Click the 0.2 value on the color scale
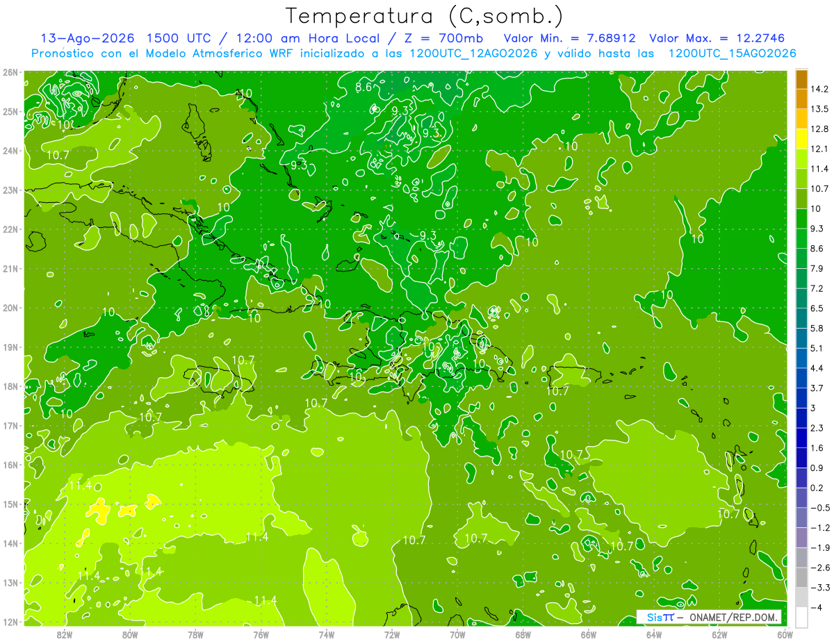Viewport: 834px width, 644px height. pos(817,488)
